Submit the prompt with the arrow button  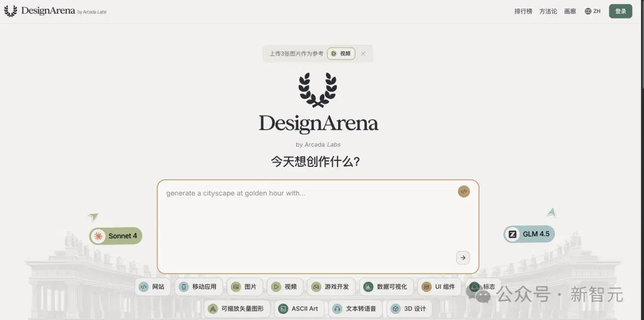coord(463,257)
